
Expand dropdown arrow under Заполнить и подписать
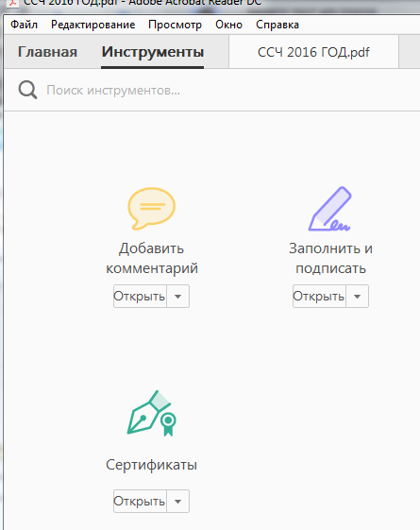pos(357,297)
